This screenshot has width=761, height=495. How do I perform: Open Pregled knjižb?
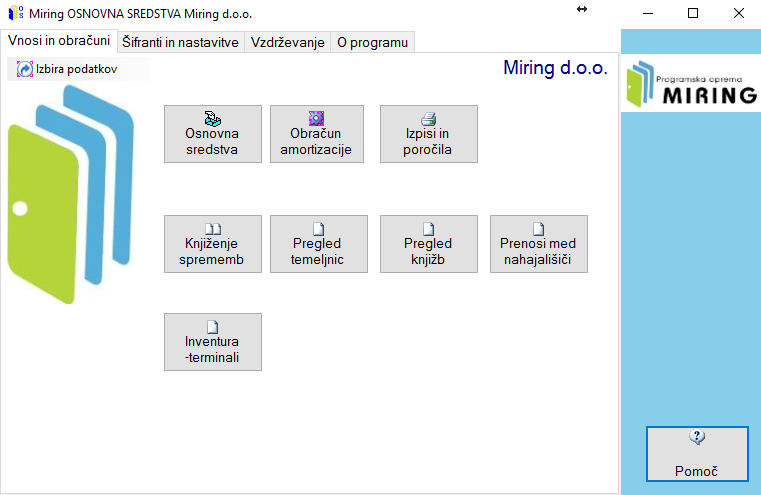[x=429, y=244]
